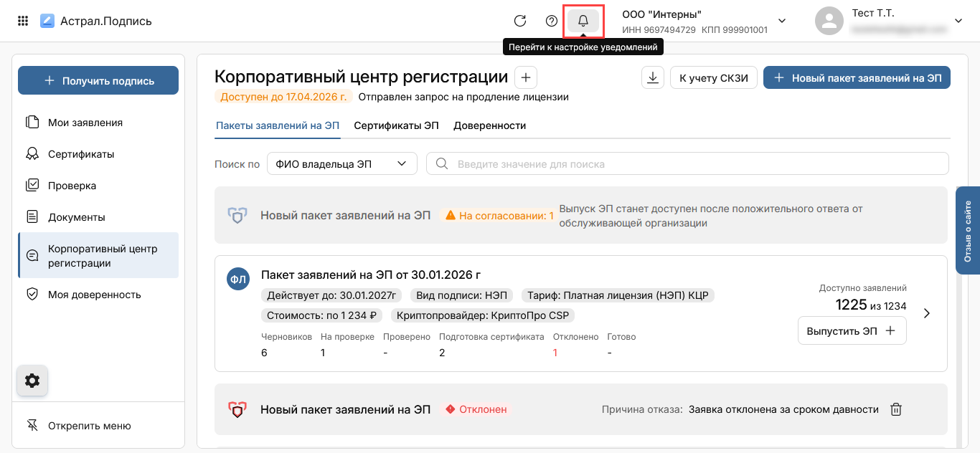Switch to the Доверенности tab
Image resolution: width=980 pixels, height=453 pixels.
pyautogui.click(x=489, y=125)
